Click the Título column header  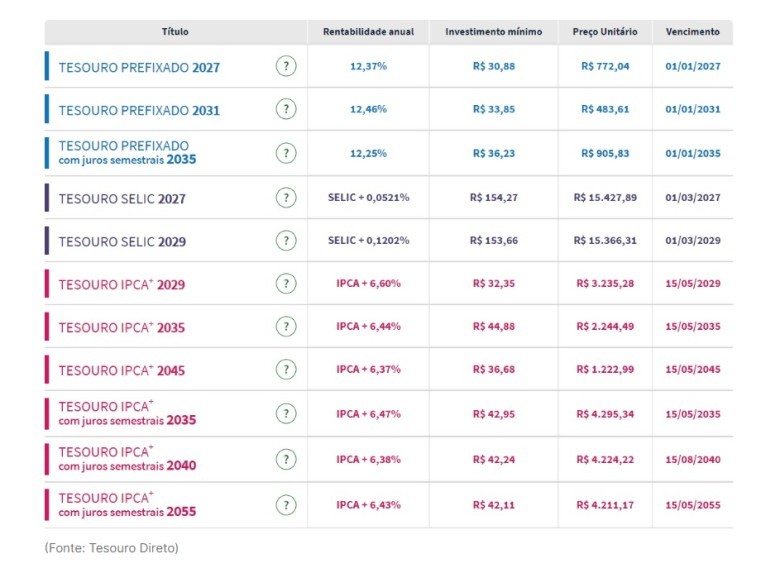coord(175,32)
